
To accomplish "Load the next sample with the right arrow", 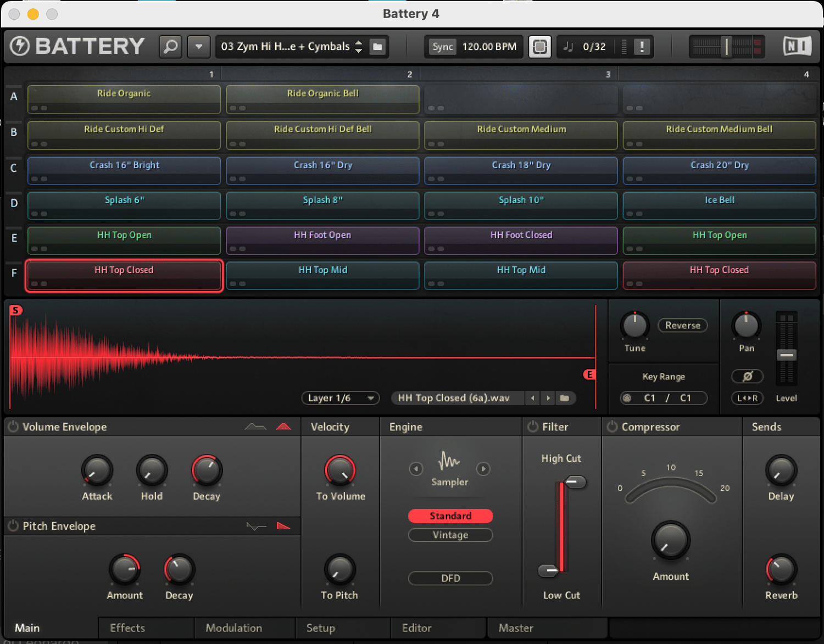I will pyautogui.click(x=548, y=398).
